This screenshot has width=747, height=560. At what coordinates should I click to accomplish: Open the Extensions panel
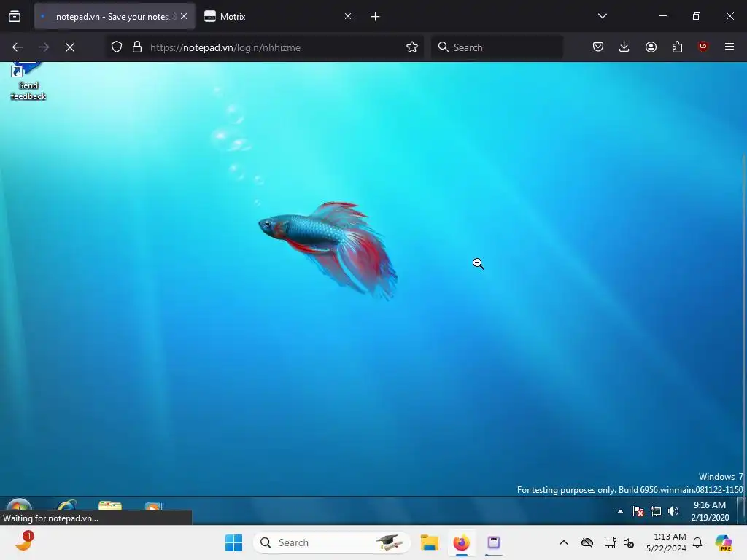(677, 47)
